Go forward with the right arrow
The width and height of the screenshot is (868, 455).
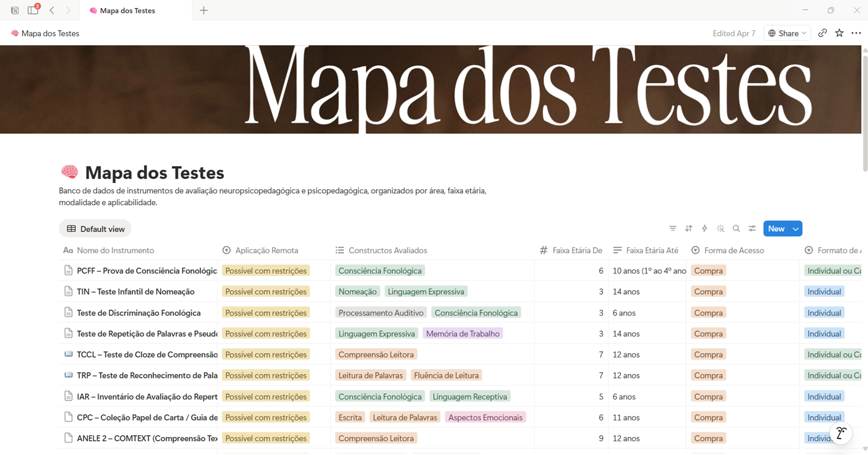(x=68, y=10)
